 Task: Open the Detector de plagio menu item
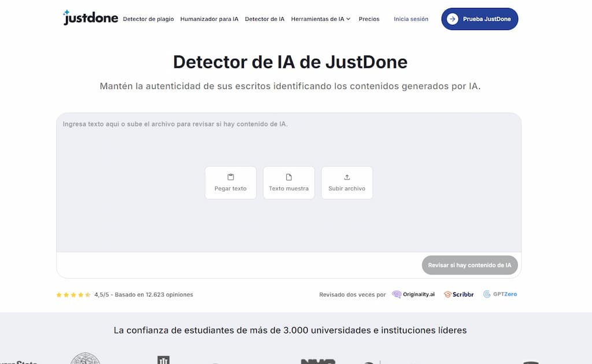pos(148,18)
